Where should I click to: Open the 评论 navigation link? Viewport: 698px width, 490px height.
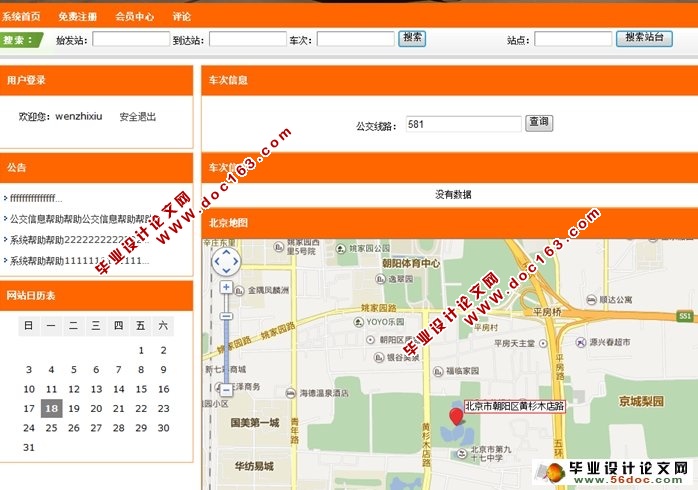pyautogui.click(x=182, y=17)
